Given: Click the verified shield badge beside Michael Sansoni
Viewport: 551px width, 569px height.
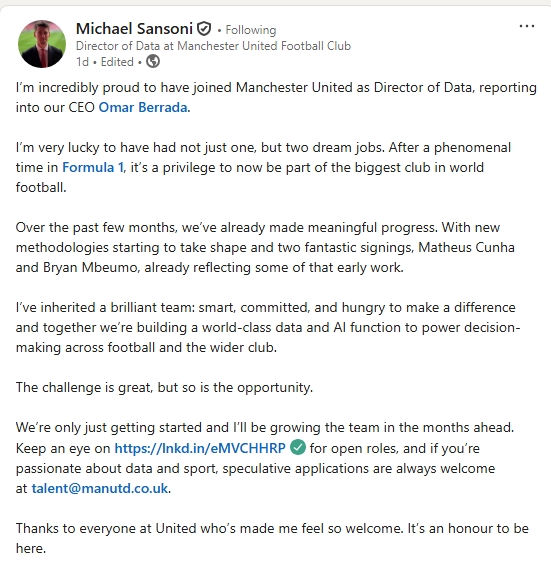Looking at the screenshot, I should click(x=204, y=28).
